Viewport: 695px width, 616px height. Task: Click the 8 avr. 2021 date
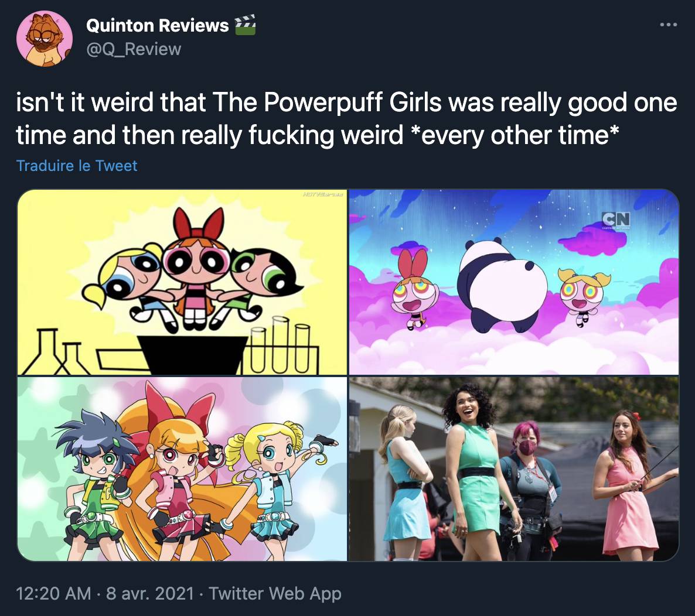tap(150, 593)
